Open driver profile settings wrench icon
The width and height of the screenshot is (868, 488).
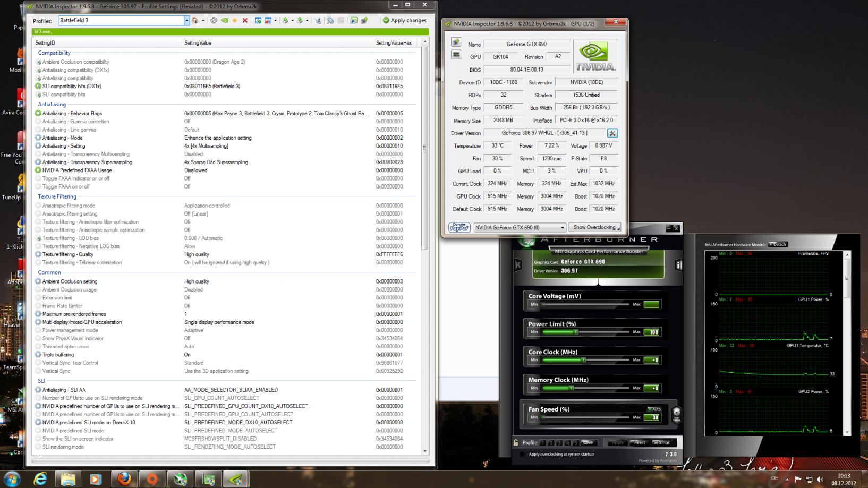click(x=612, y=133)
